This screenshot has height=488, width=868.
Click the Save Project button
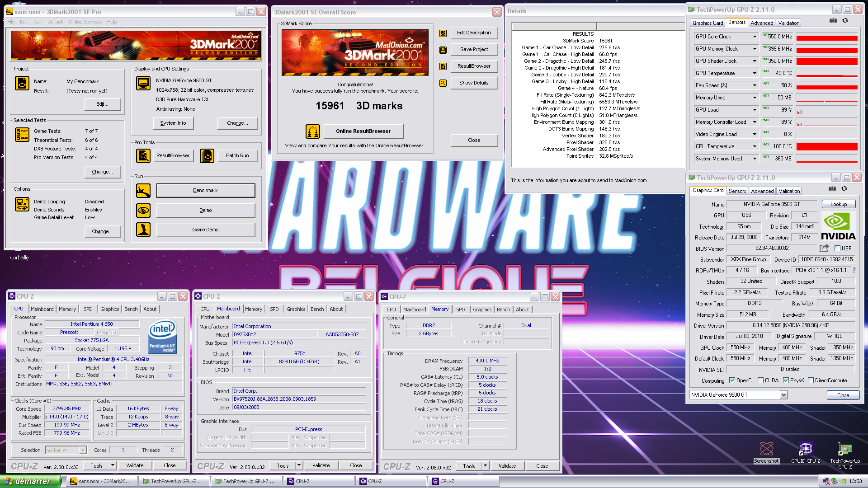click(x=474, y=50)
